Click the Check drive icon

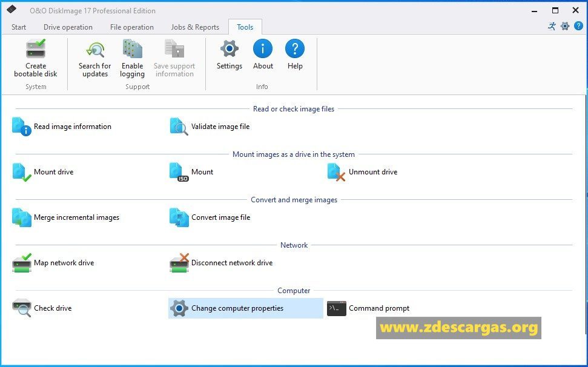pyautogui.click(x=22, y=308)
